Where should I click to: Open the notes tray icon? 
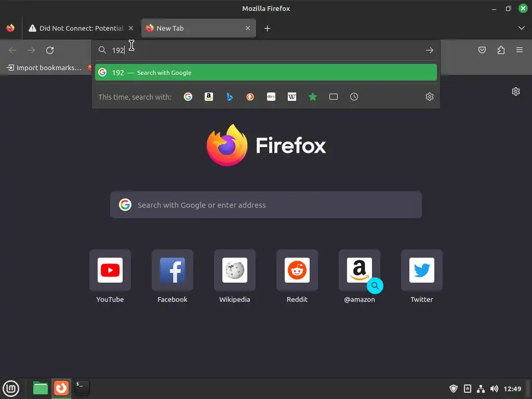click(467, 389)
